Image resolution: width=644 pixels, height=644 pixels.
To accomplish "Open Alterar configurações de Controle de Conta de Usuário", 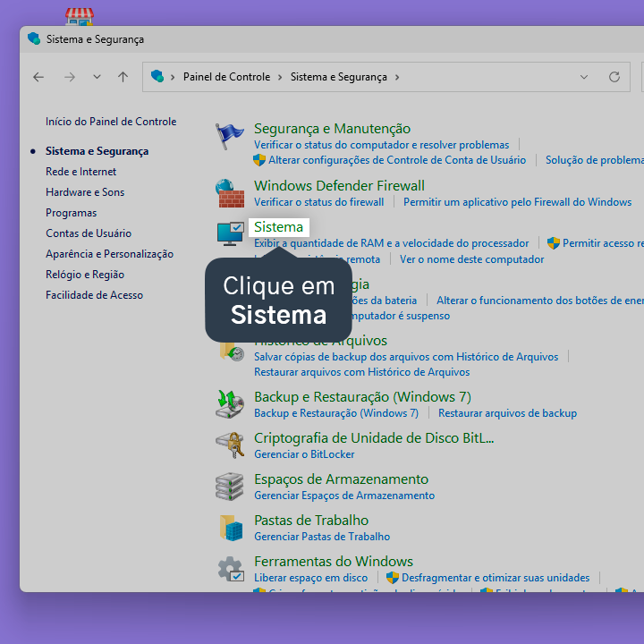I will click(x=397, y=160).
